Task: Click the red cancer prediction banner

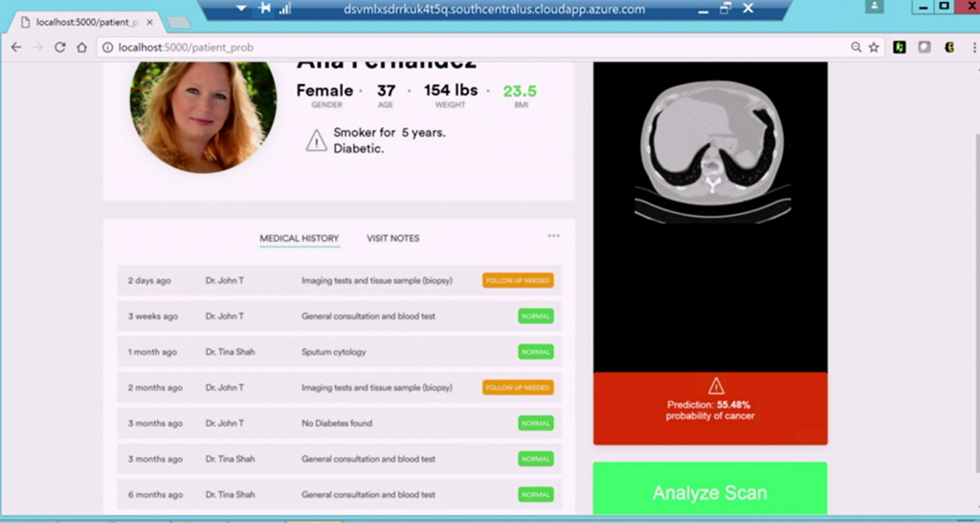Action: tap(710, 408)
